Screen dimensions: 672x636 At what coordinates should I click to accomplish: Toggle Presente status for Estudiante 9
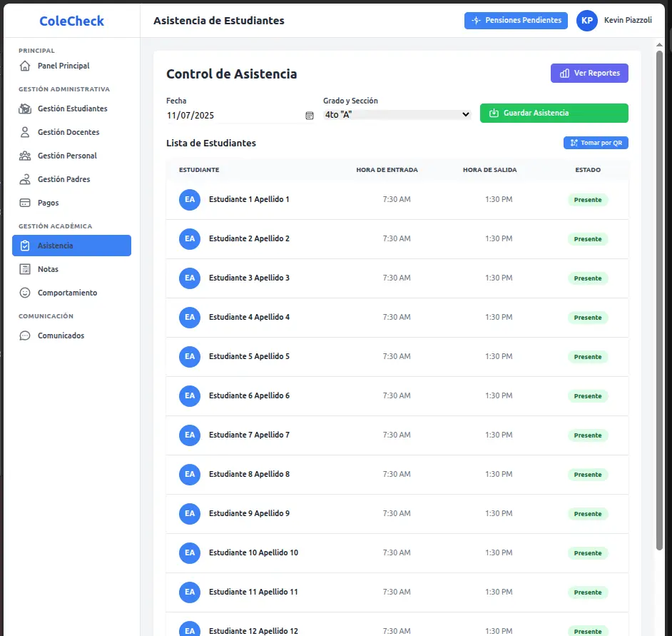point(588,514)
